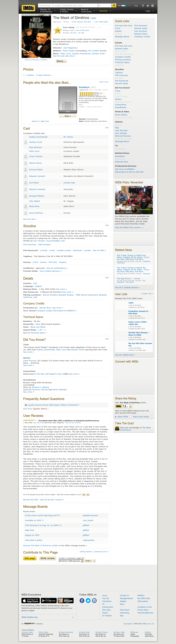Open Plot Keywords in Storyline sidebar
The image size is (176, 644).
[x=122, y=81]
